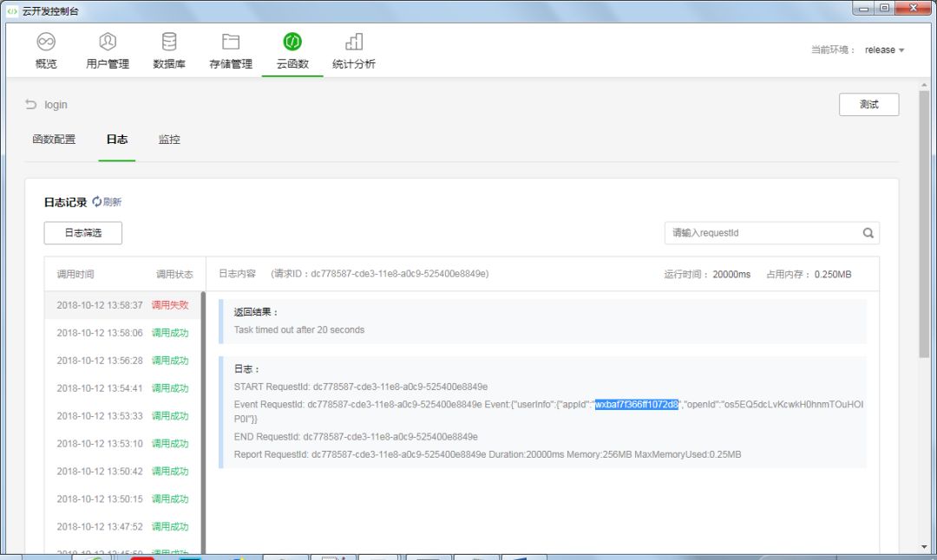Viewport: 937px width, 560px height.
Task: Click the Report RequestId Duration line
Action: coord(487,454)
